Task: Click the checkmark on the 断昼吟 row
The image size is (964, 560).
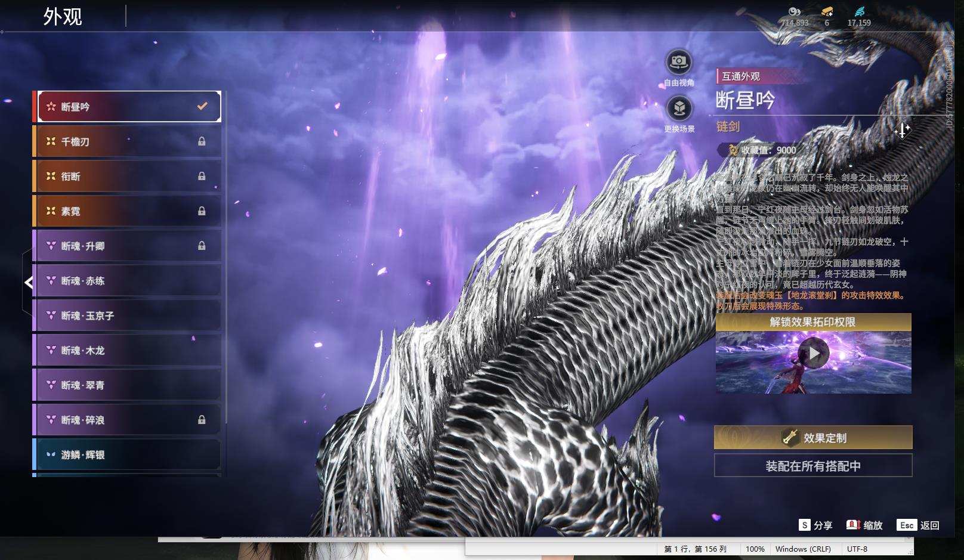Action: 202,106
